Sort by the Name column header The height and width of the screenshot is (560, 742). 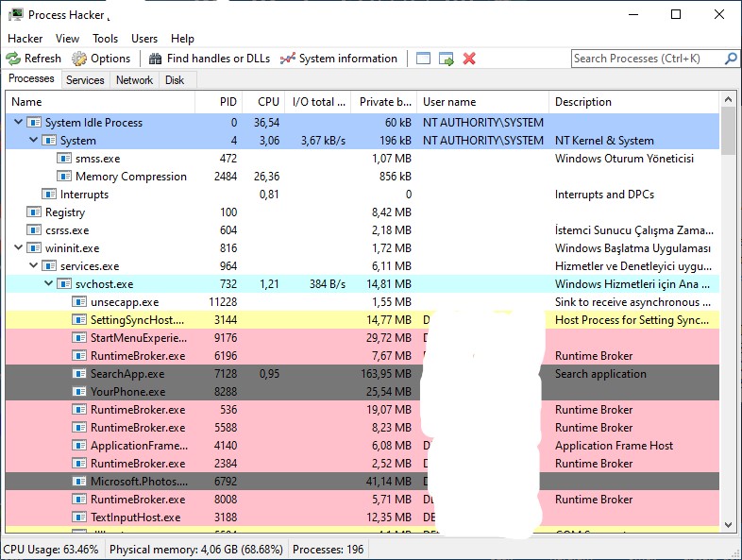click(100, 102)
